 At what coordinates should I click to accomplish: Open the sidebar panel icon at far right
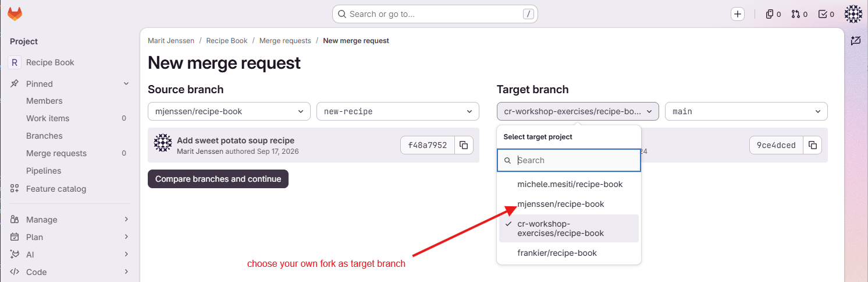coord(855,41)
